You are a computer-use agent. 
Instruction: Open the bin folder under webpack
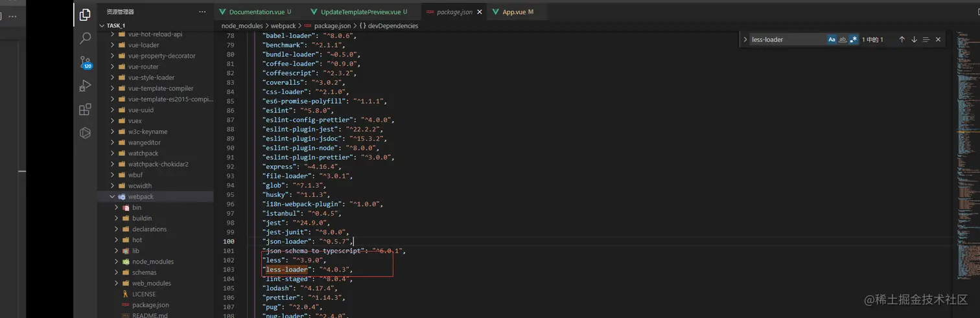point(156,207)
